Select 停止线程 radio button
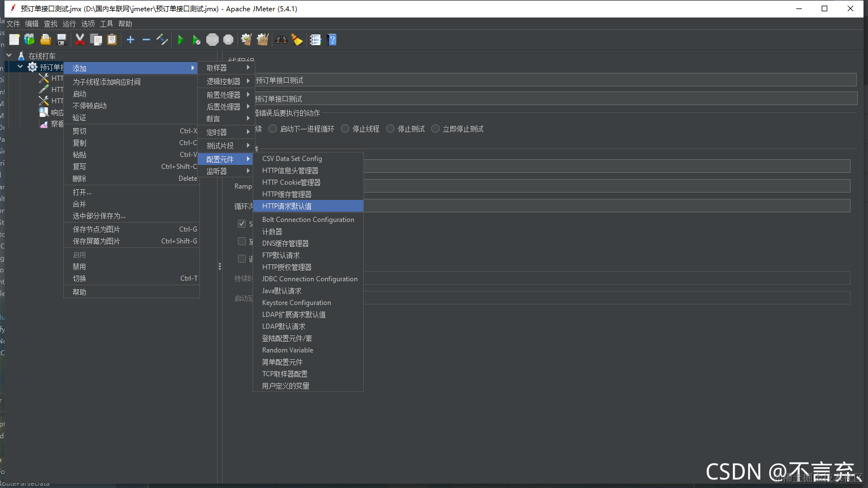 click(345, 129)
